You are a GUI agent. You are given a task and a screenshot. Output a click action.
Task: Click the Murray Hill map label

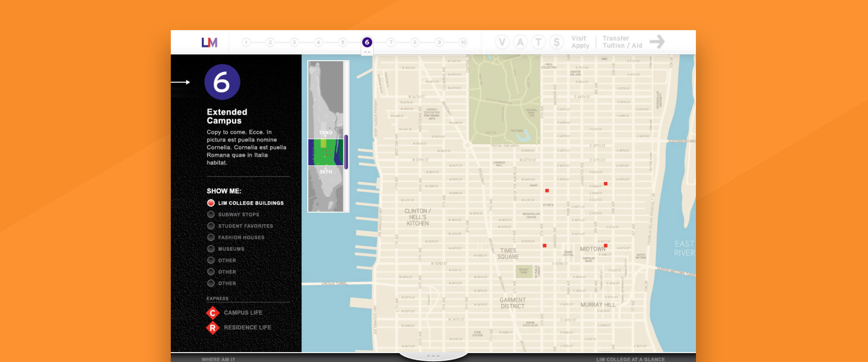click(x=598, y=305)
